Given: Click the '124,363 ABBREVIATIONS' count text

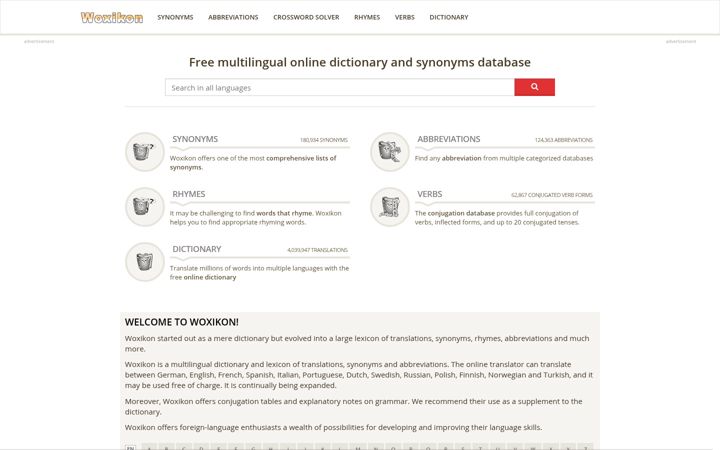Looking at the screenshot, I should (x=563, y=140).
